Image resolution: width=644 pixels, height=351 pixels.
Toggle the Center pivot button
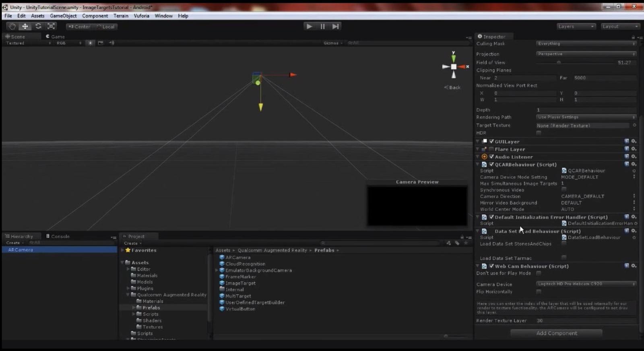pos(79,27)
